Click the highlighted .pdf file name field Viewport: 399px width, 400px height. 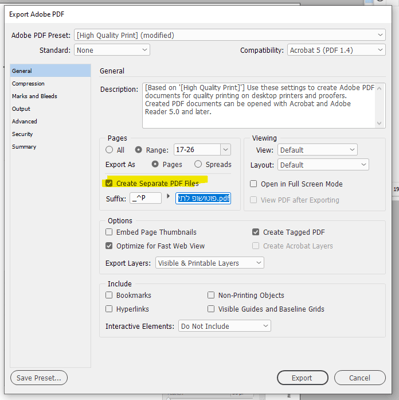203,198
